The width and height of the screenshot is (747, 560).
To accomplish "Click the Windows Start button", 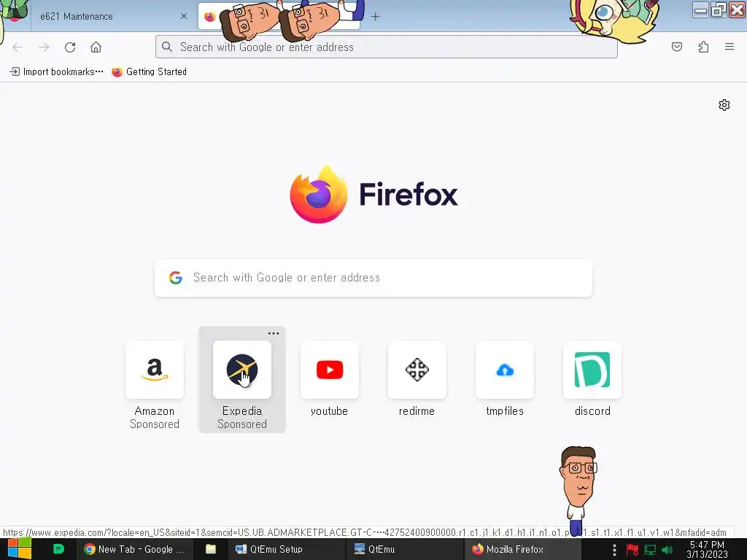I will click(20, 549).
